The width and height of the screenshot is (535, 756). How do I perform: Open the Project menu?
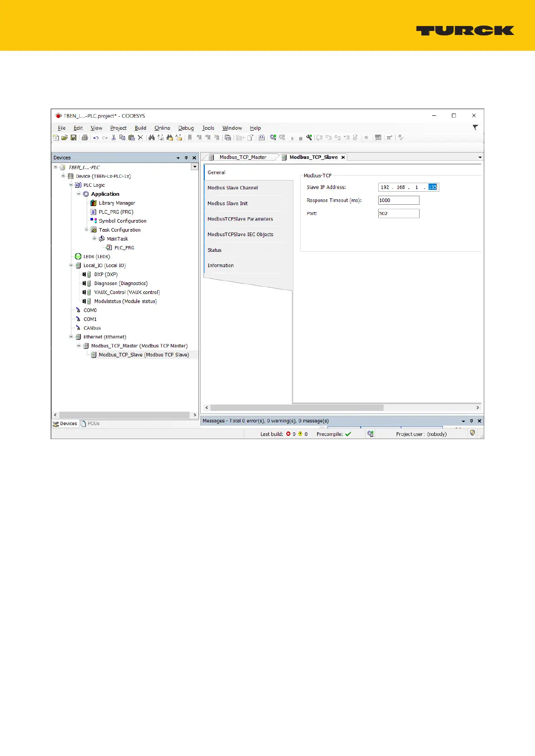point(119,128)
